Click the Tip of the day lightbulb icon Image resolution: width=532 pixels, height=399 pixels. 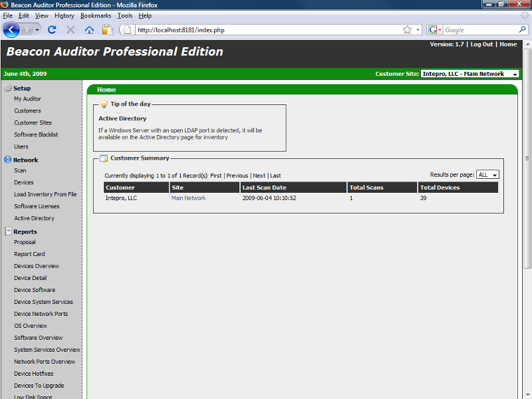coord(104,104)
